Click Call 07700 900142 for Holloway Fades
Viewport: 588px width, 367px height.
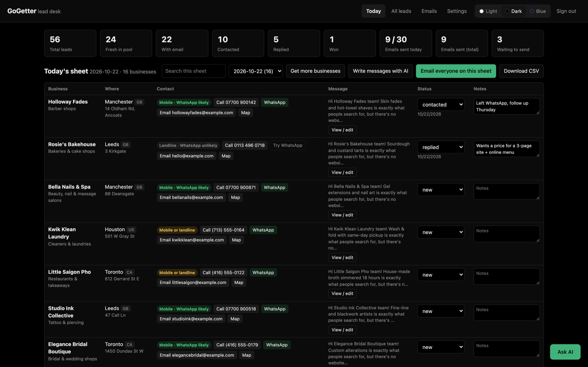(x=236, y=103)
